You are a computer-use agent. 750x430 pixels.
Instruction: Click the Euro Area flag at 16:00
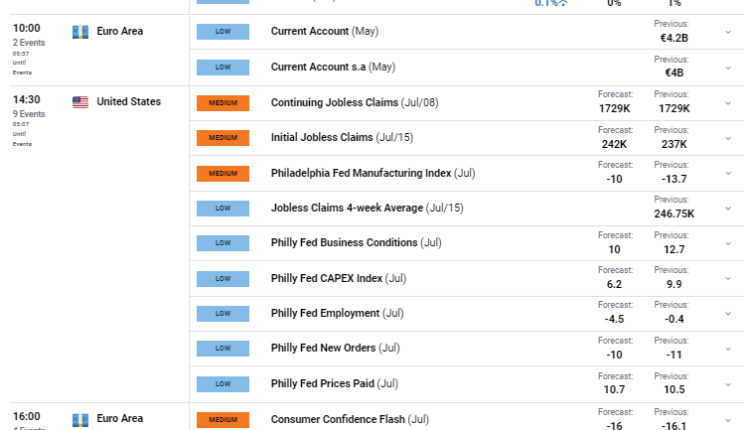point(80,419)
